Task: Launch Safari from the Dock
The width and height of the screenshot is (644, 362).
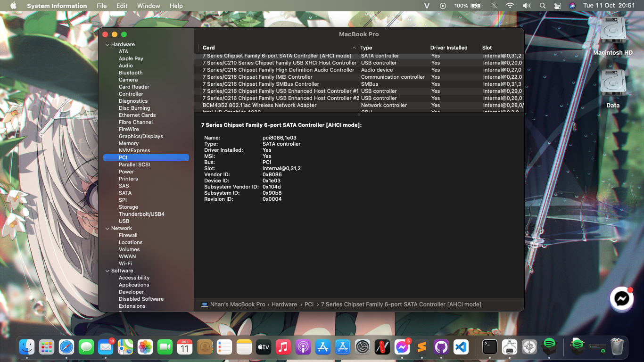Action: click(66, 347)
